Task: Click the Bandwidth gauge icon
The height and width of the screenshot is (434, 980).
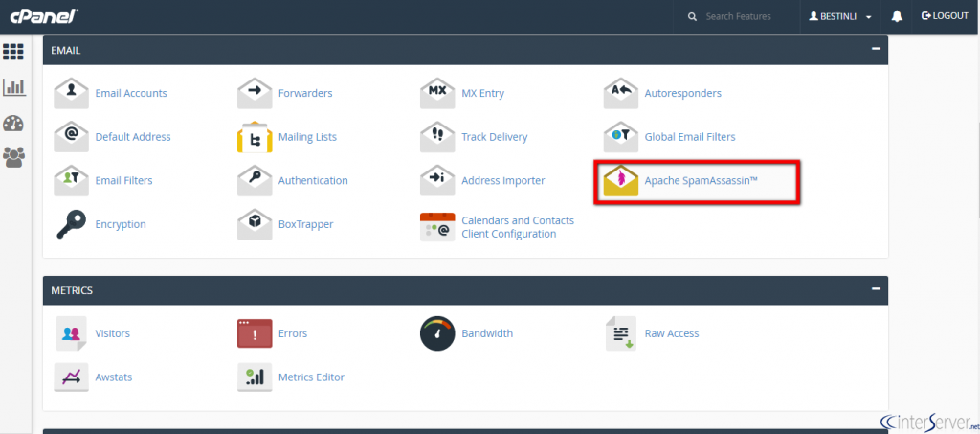Action: coord(437,333)
